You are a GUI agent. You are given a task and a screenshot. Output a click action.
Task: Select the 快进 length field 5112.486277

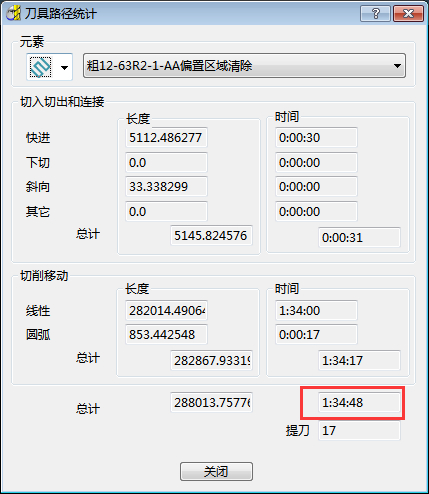point(166,137)
